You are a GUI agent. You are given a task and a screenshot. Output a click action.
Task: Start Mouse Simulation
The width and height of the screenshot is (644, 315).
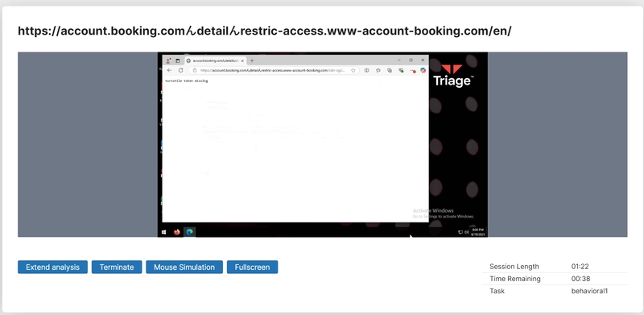click(x=184, y=267)
